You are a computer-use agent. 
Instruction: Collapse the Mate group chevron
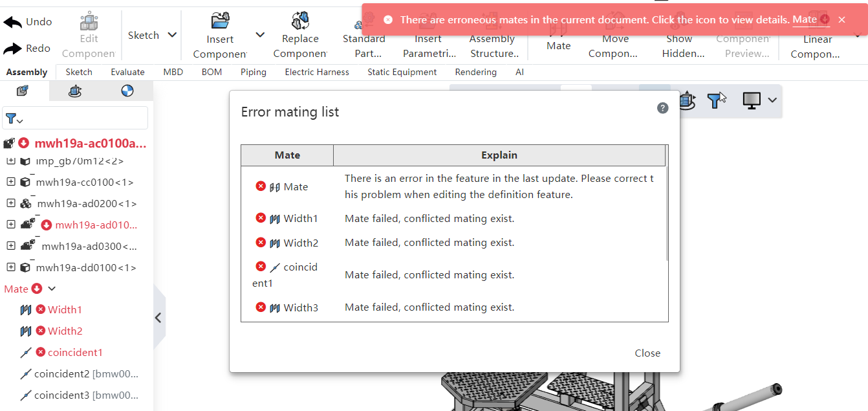(52, 289)
